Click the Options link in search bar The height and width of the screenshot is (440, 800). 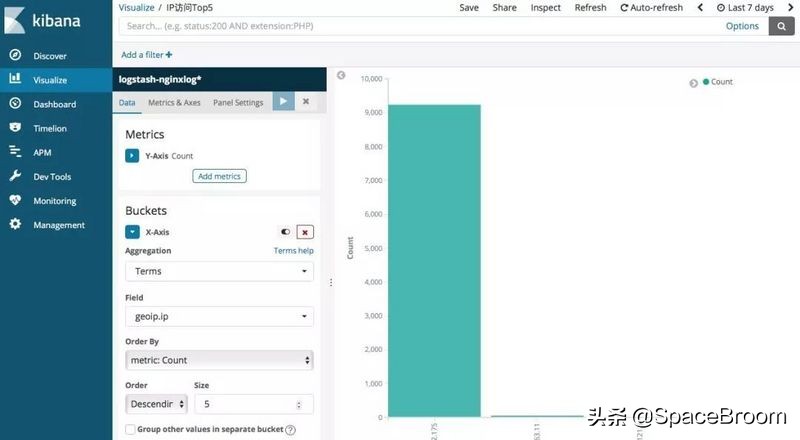[x=742, y=26]
